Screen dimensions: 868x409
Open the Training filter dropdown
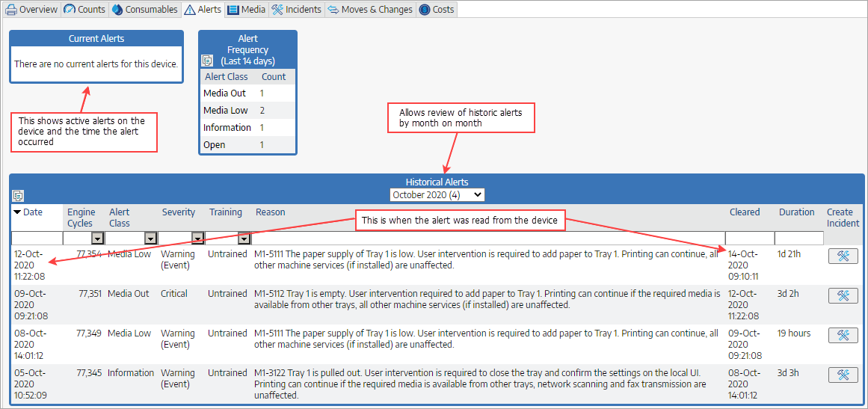pos(244,238)
